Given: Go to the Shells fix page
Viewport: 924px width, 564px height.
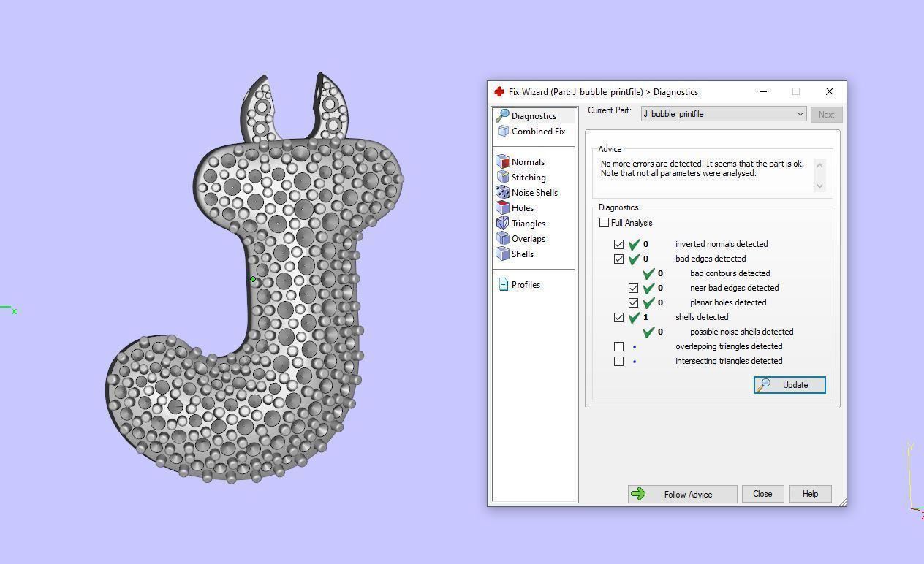Looking at the screenshot, I should [x=523, y=254].
